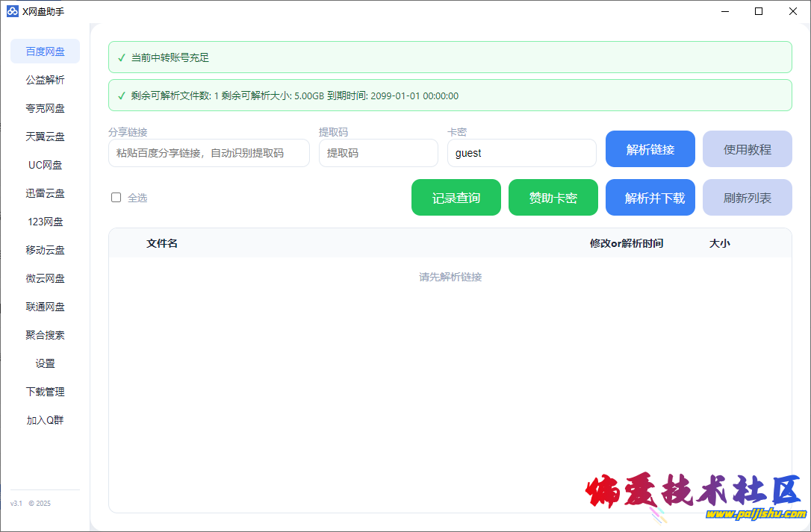Viewport: 811px width, 532px height.
Task: Click the 解析链接 button
Action: (x=650, y=148)
